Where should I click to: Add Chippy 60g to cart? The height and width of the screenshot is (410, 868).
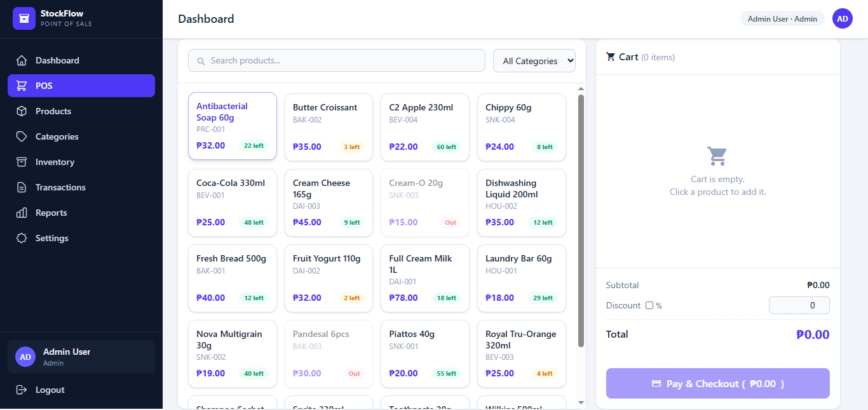pos(522,127)
